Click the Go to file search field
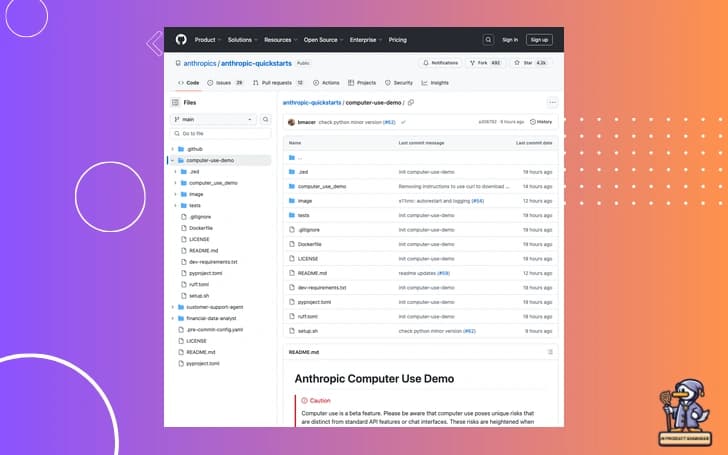Image resolution: width=728 pixels, height=455 pixels. 218,133
